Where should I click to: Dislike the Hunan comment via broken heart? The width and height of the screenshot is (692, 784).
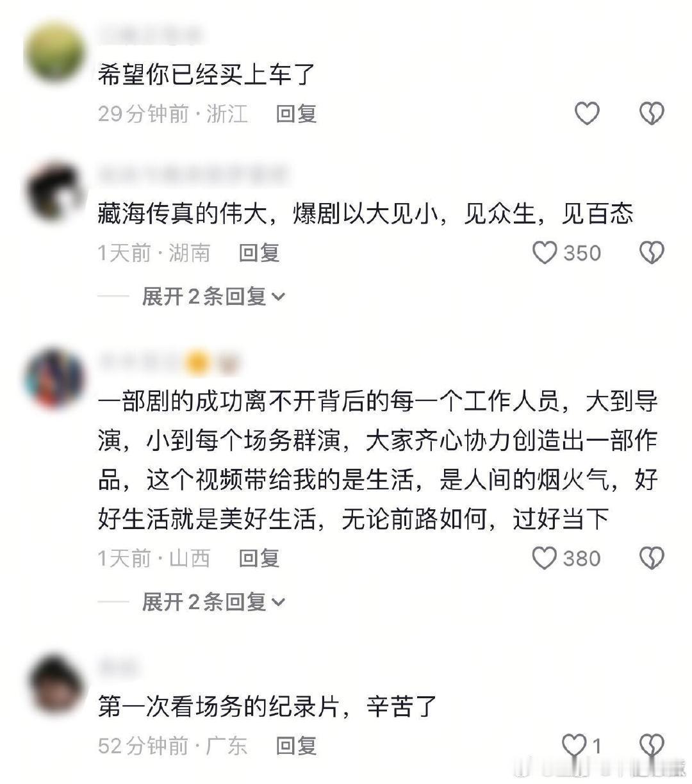click(652, 253)
